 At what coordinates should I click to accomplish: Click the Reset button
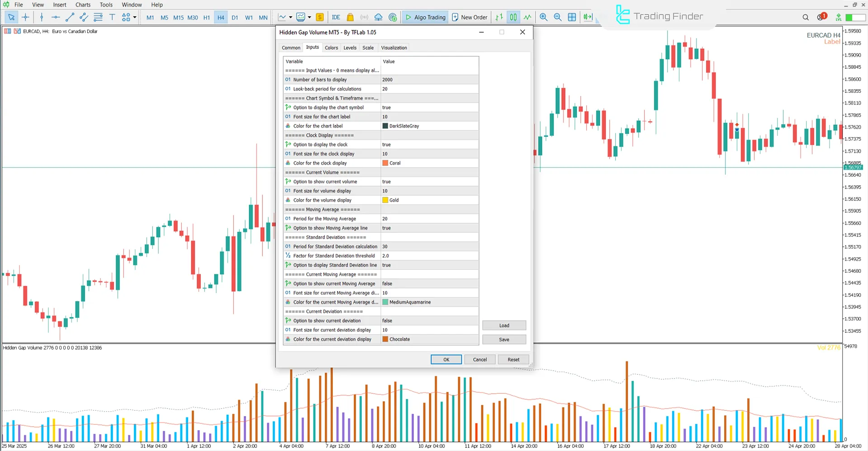coord(513,359)
